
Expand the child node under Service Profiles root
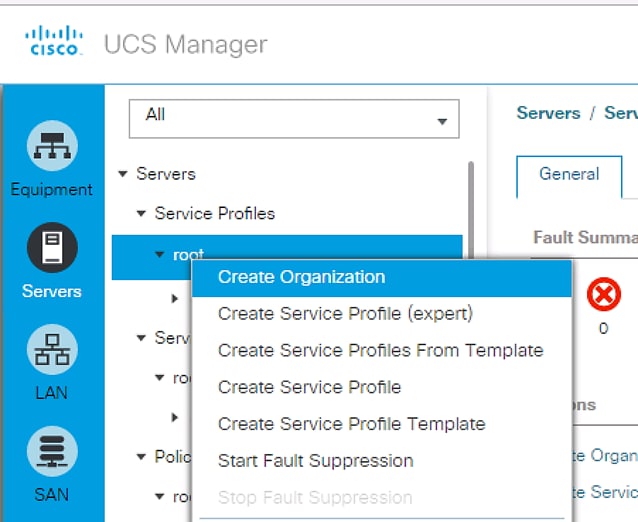(x=175, y=299)
